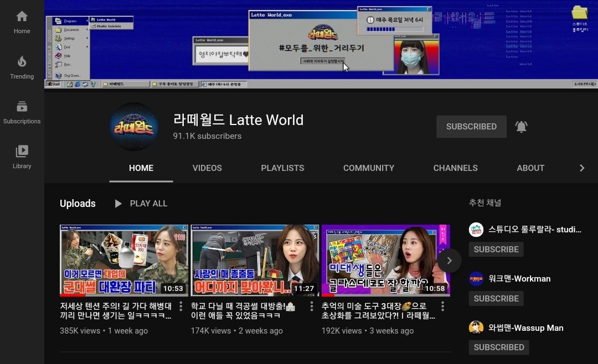
Task: Open the video title starting with 저세상 텐션
Action: [116, 311]
